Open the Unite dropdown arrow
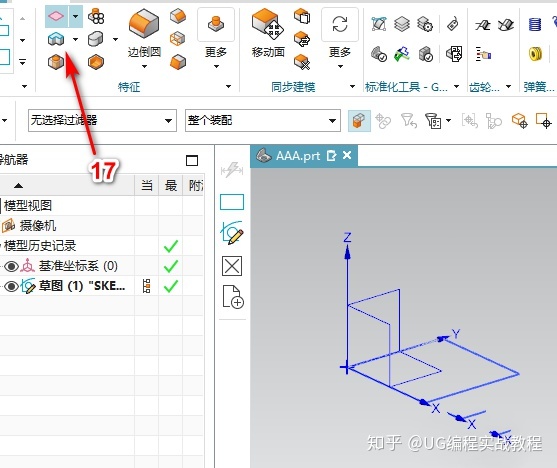557x468 pixels. pos(115,39)
